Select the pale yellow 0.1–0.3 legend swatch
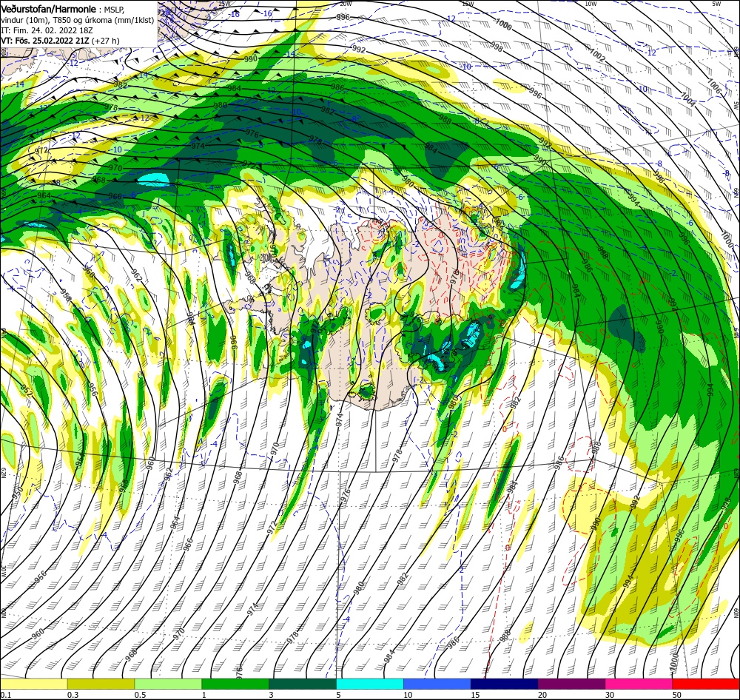 (x=33, y=684)
